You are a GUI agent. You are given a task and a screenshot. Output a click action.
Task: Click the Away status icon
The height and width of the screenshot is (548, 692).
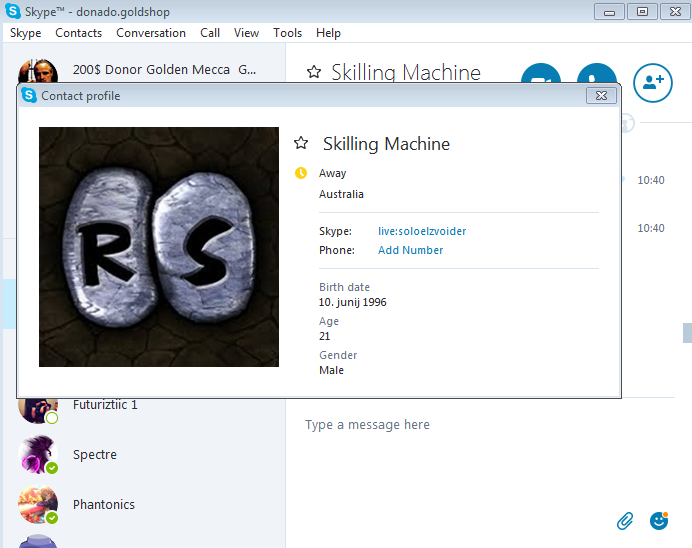pos(301,173)
